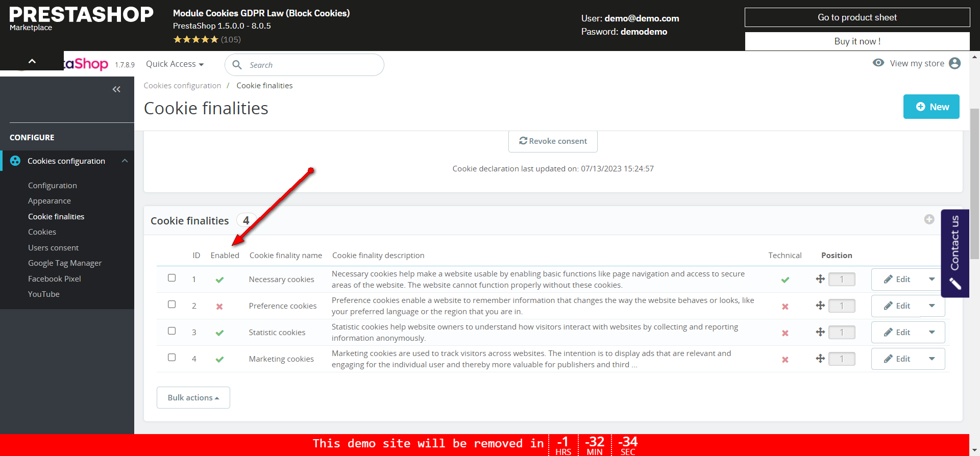This screenshot has height=456, width=980.
Task: Click the Technical red cross for Preference cookies
Action: pyautogui.click(x=785, y=307)
